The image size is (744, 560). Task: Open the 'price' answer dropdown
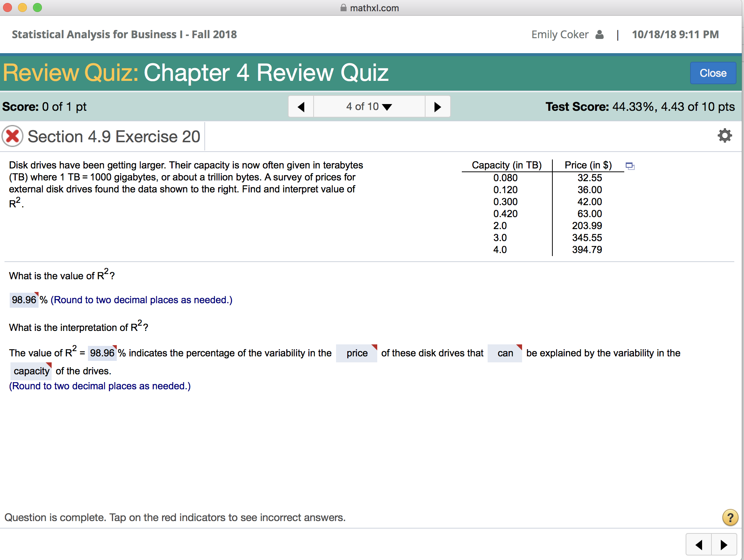[357, 353]
